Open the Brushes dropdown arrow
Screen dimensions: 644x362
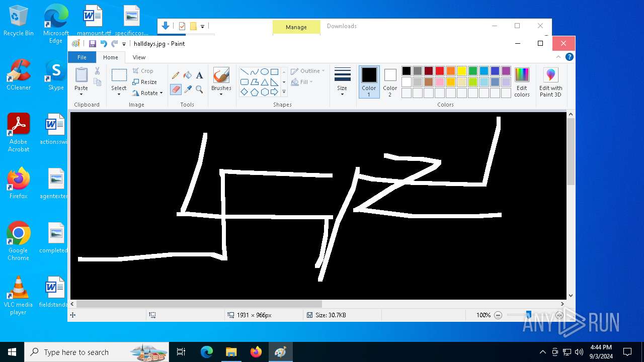click(221, 94)
